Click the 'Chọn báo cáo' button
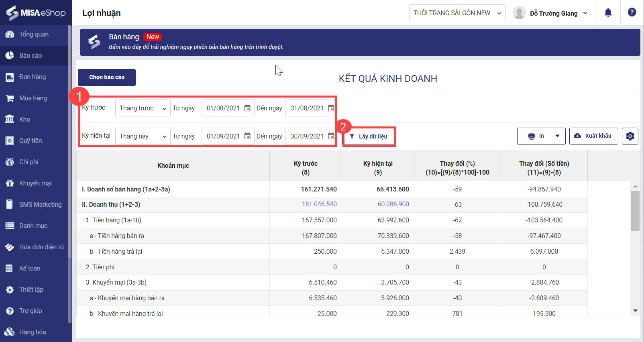The width and height of the screenshot is (644, 342). 107,77
